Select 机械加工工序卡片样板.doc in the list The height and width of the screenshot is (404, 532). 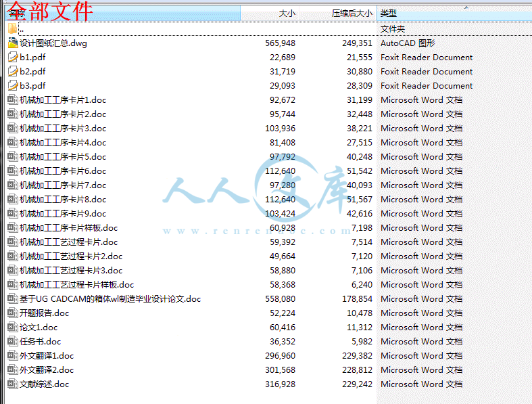point(68,228)
